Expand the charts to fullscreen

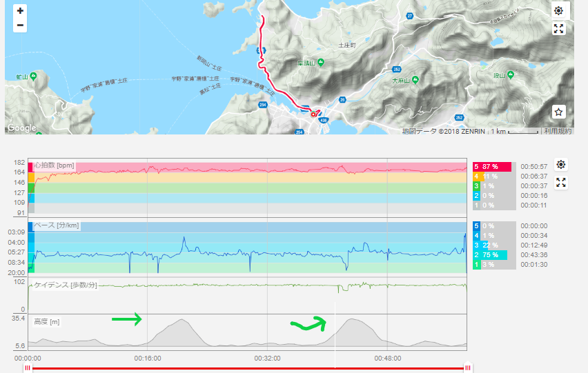(x=561, y=183)
